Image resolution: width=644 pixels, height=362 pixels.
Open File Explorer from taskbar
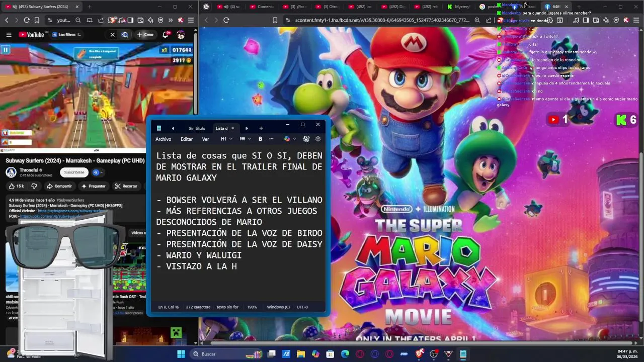(x=301, y=354)
